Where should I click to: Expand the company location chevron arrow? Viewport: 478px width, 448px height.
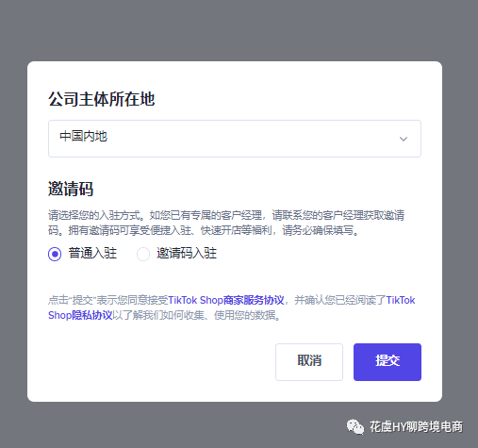tap(404, 139)
